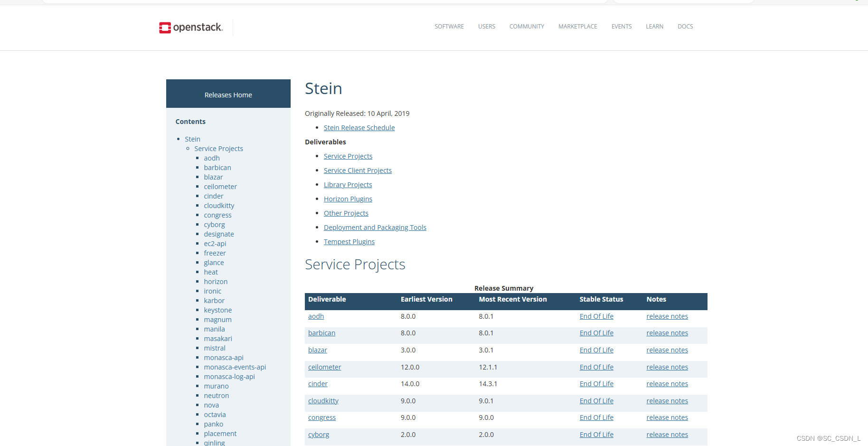Image resolution: width=868 pixels, height=446 pixels.
Task: Open the barbican deliverable in the table
Action: tap(321, 333)
